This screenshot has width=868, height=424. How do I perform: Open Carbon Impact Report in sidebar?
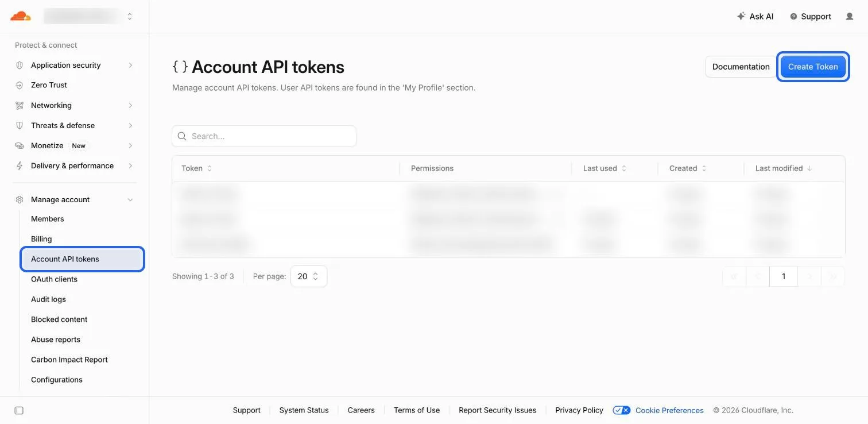[x=69, y=360]
